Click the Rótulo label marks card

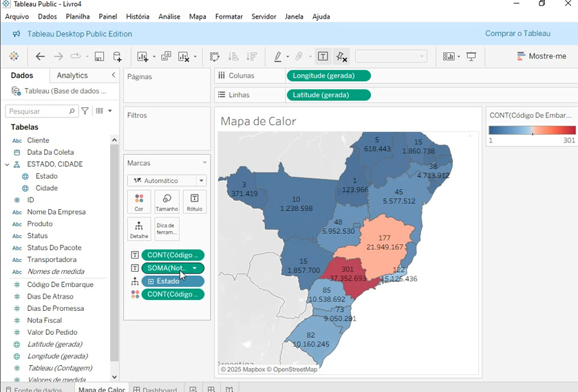195,202
